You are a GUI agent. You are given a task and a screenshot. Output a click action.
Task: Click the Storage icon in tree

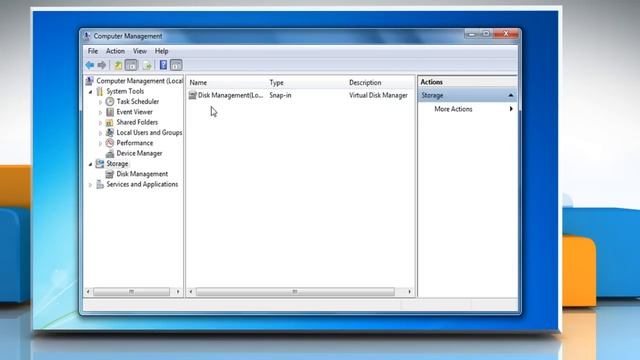(100, 164)
